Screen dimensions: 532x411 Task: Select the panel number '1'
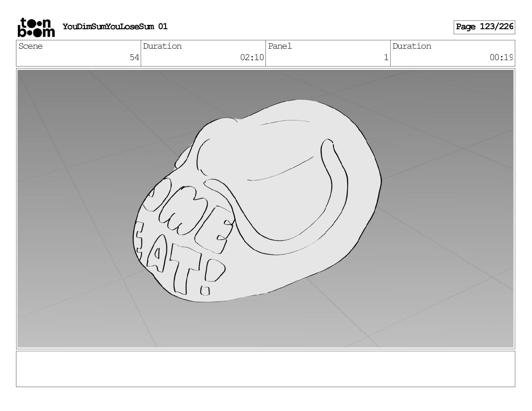pyautogui.click(x=386, y=57)
